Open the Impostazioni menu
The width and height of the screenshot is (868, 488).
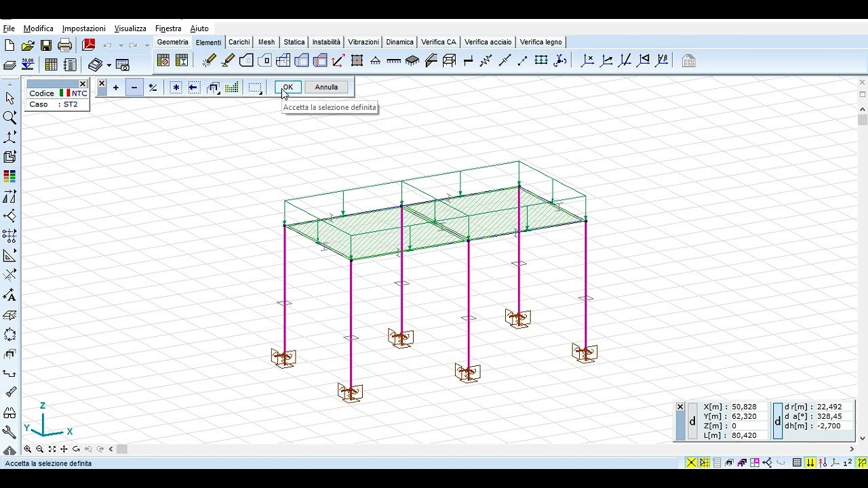coord(83,28)
